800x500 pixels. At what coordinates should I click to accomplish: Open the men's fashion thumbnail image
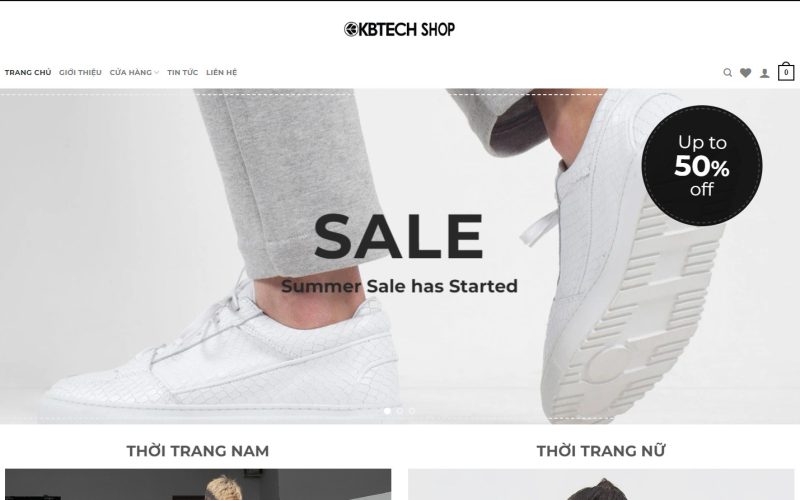point(198,484)
